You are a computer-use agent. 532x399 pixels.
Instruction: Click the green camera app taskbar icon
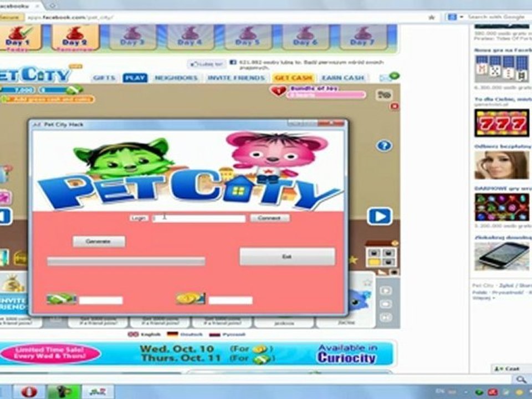coord(63,392)
